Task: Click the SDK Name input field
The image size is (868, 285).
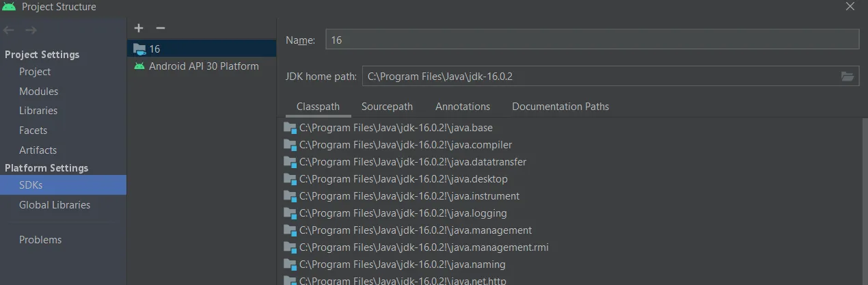Action: point(591,40)
